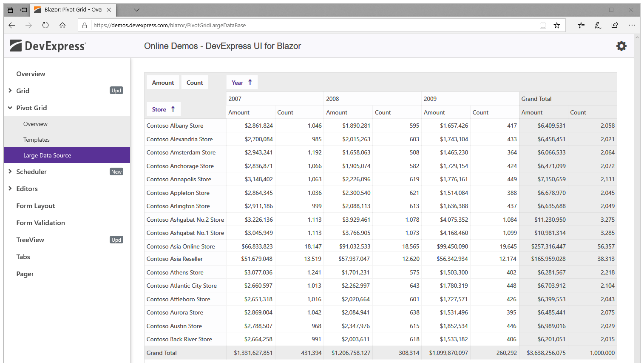This screenshot has width=644, height=363.
Task: Toggle reading view in address bar
Action: coord(543,25)
